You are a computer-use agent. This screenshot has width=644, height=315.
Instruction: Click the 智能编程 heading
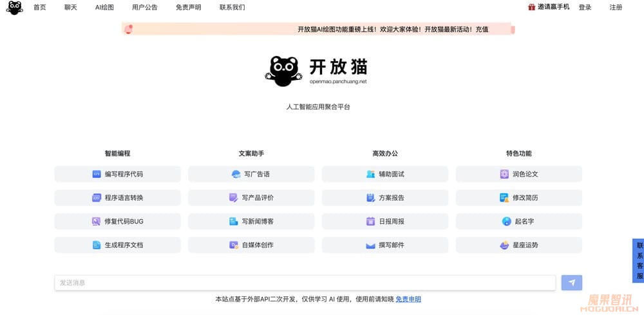(117, 153)
